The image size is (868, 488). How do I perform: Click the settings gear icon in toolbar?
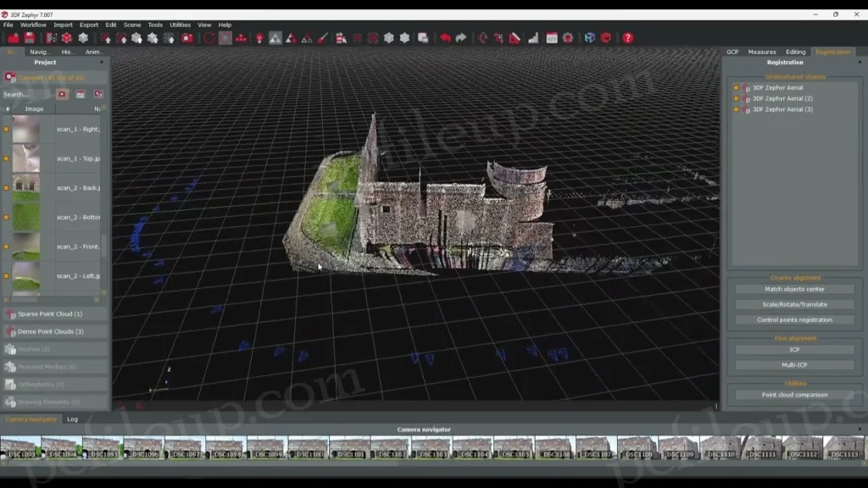pyautogui.click(x=568, y=38)
